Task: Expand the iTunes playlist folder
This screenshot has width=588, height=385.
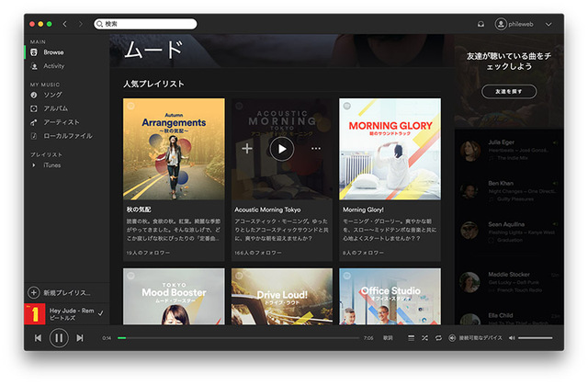Action: (x=34, y=165)
